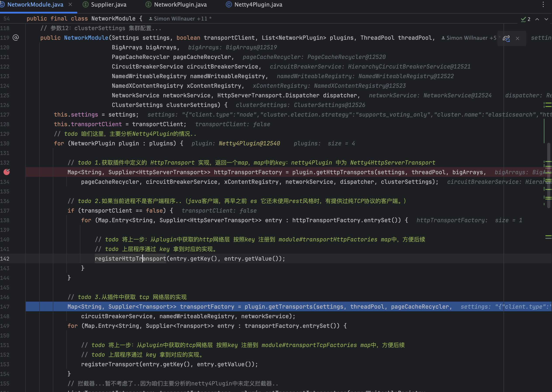Screen dimensions: 552x392
Task: Click 'HttpServerTransport.Dispatcher dispatcher' parameter on line 125
Action: [287, 95]
